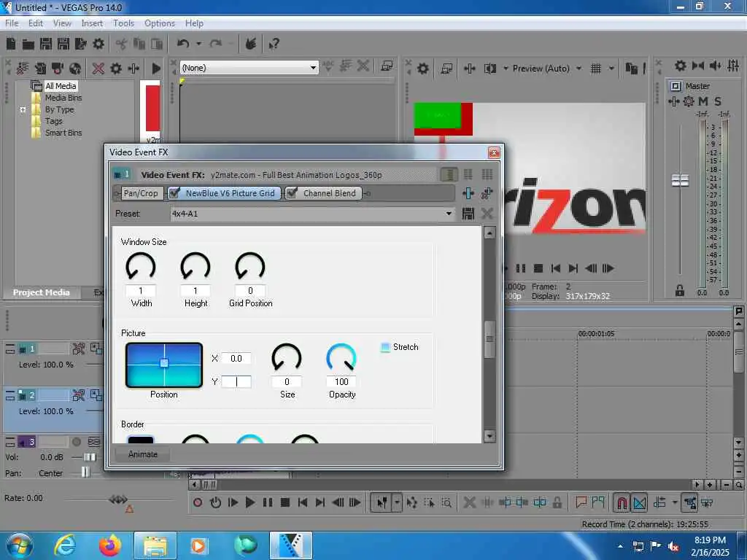Enable the Stretch checkbox
Image resolution: width=747 pixels, height=560 pixels.
pyautogui.click(x=385, y=347)
